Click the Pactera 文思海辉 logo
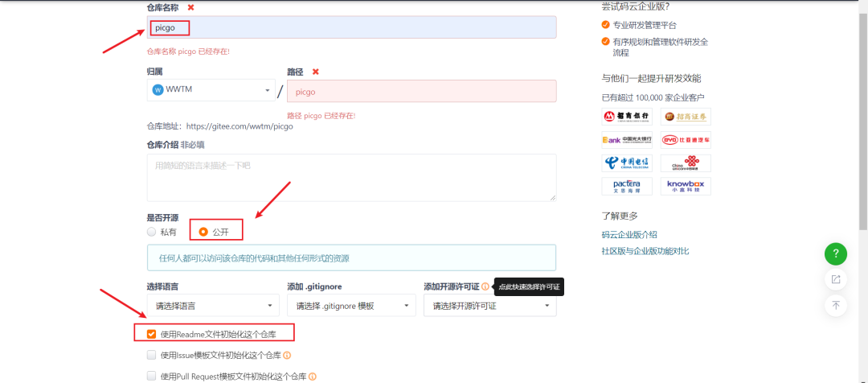 point(627,186)
